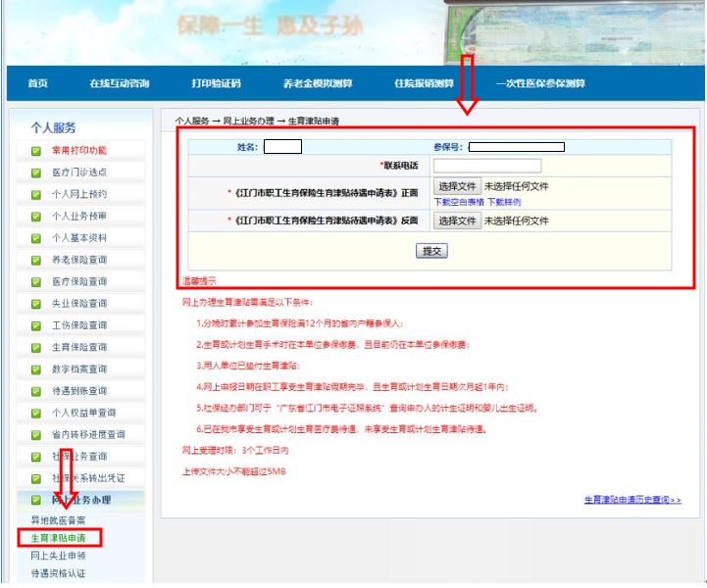Viewport: 707px width, 588px height.
Task: Go to 数字档案查询
Action: point(79,369)
